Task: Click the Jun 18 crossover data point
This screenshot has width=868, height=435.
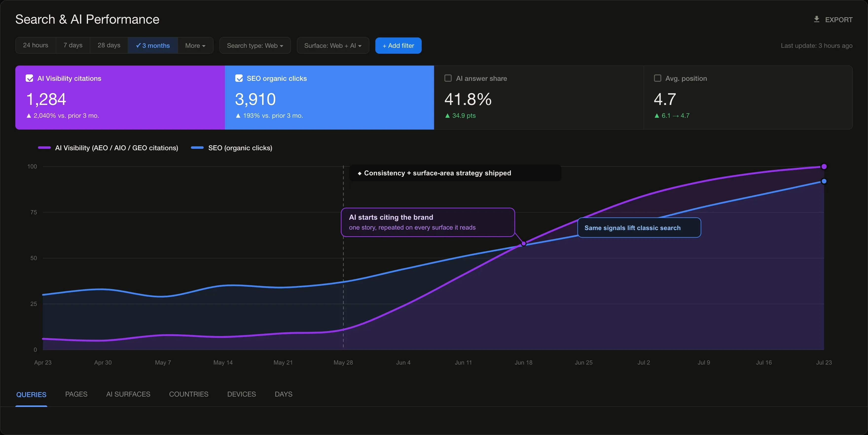Action: point(524,244)
